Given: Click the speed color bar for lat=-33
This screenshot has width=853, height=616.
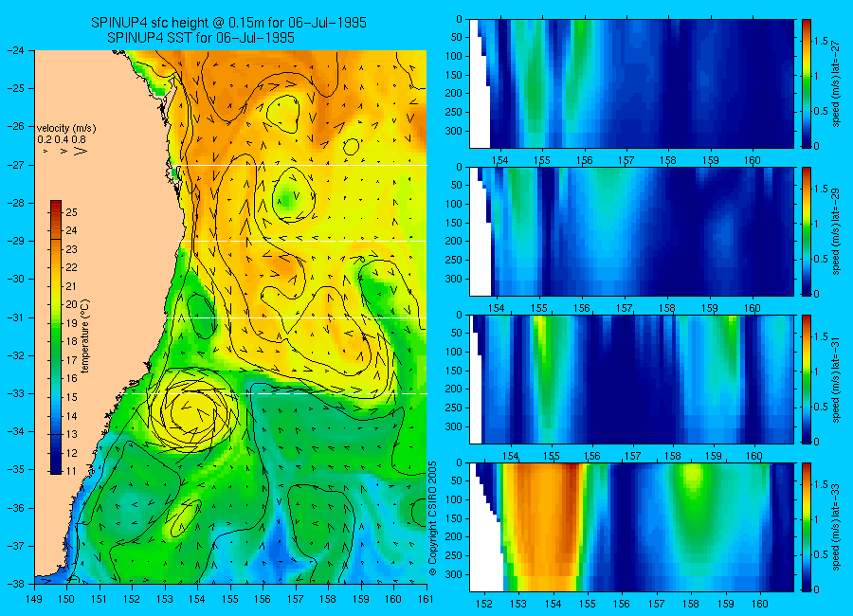Looking at the screenshot, I should [806, 527].
